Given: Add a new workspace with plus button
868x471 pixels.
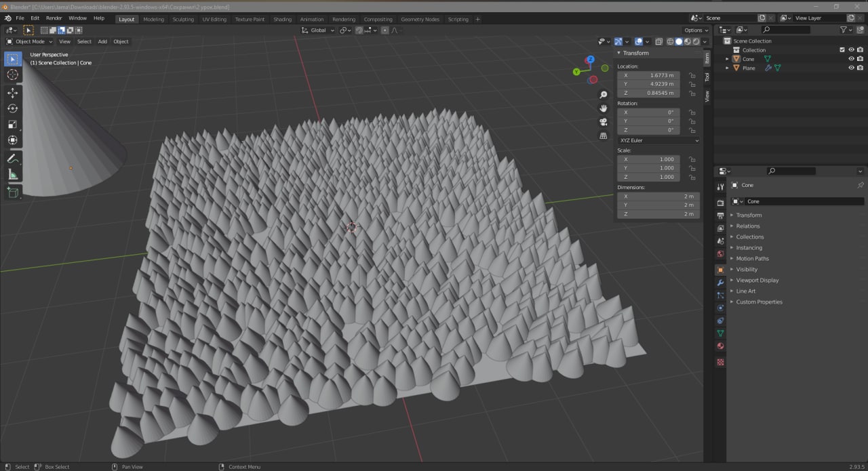Looking at the screenshot, I should click(x=477, y=19).
